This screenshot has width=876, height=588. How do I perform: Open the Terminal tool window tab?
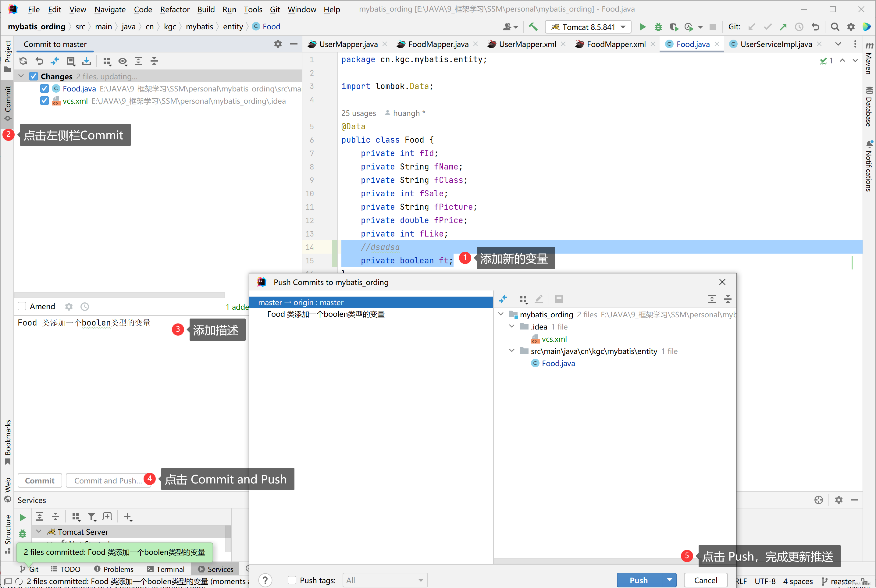tap(166, 569)
